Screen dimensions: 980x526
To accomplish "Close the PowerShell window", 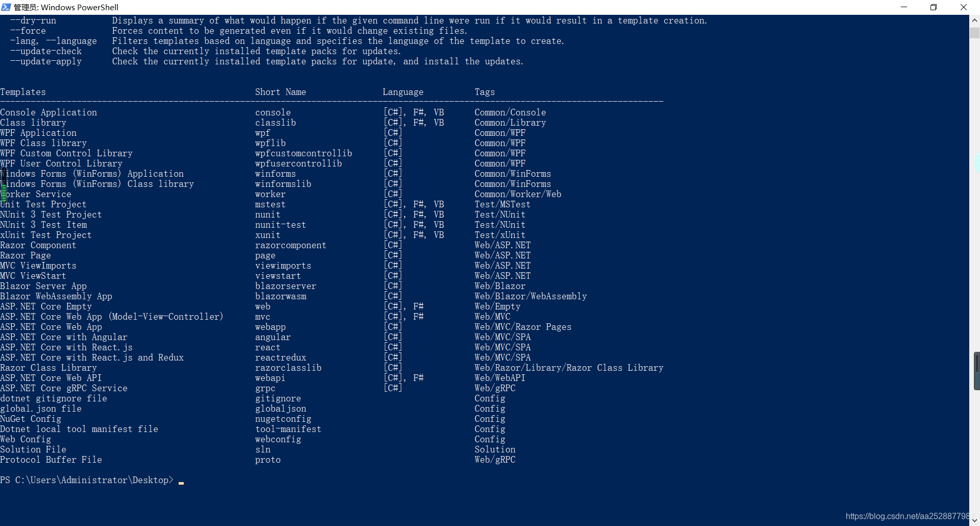I will (x=964, y=7).
